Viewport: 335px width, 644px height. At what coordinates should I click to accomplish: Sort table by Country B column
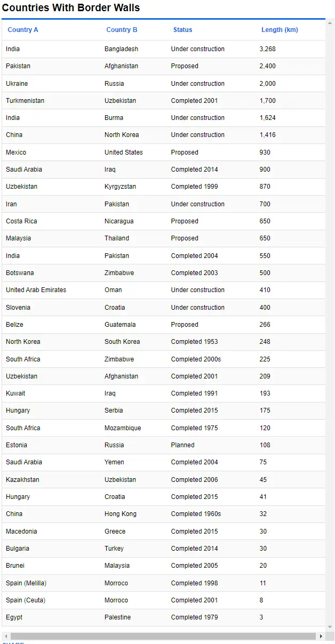pyautogui.click(x=122, y=30)
